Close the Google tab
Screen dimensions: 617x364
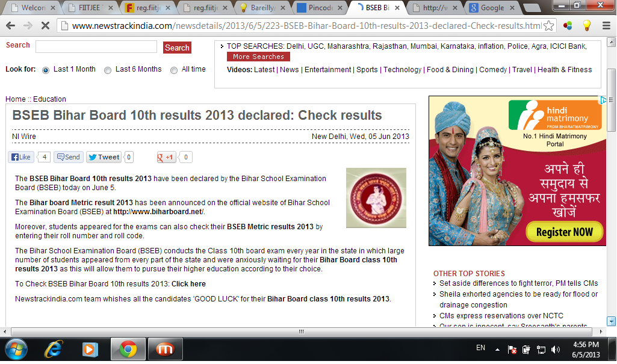point(512,7)
